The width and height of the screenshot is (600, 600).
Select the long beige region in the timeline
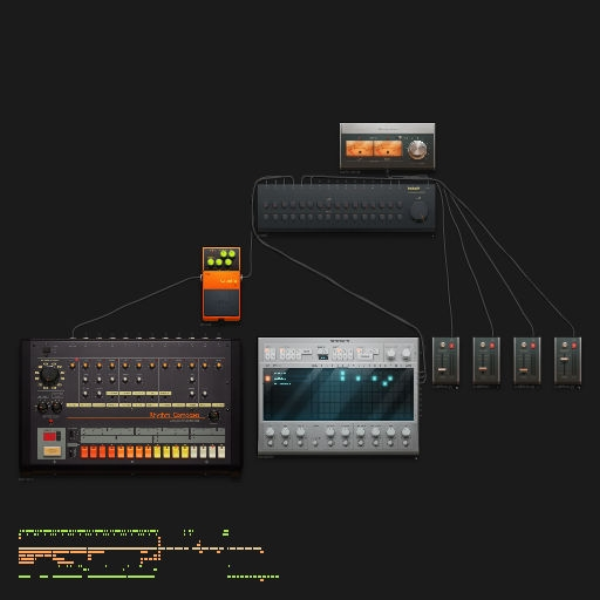88,548
